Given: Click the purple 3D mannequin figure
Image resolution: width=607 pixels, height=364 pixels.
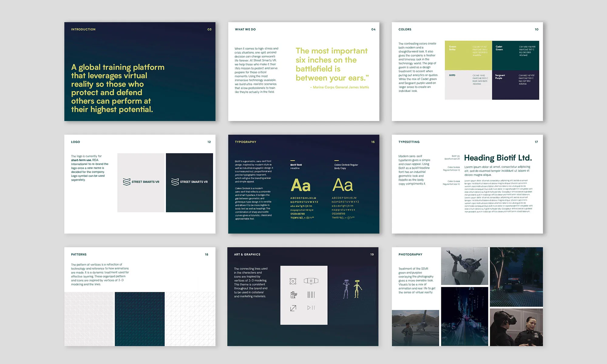Looking at the screenshot, I should point(346,289).
